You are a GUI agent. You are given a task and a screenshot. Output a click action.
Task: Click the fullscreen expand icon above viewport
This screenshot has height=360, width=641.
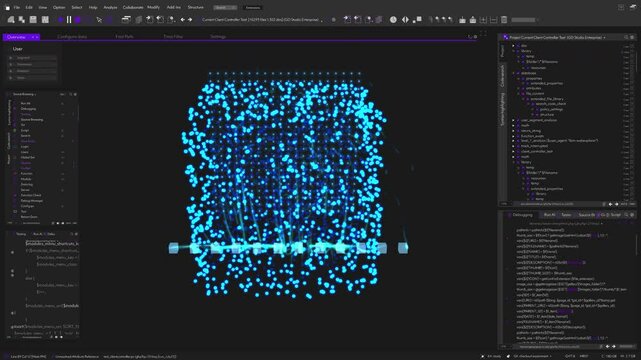click(483, 34)
